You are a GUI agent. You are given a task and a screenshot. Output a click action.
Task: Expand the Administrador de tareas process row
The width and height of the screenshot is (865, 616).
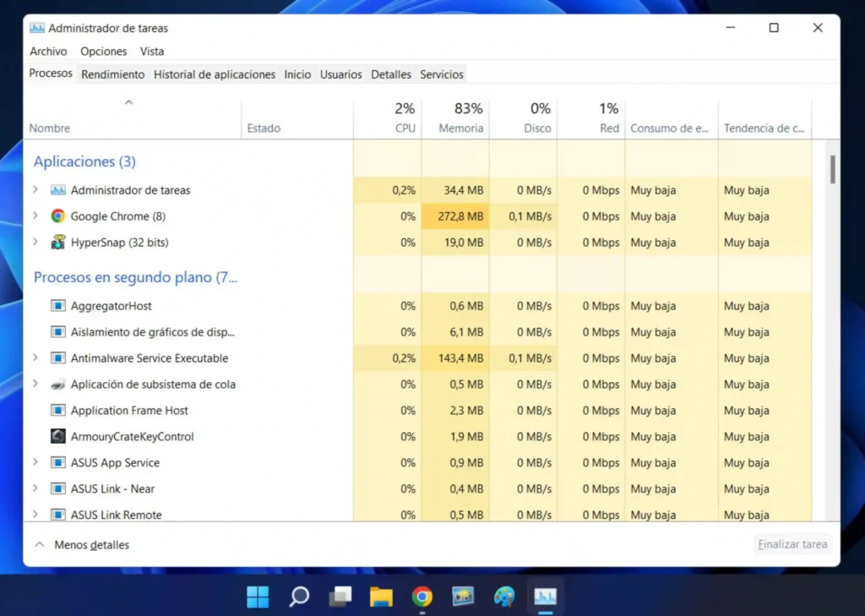(x=35, y=189)
